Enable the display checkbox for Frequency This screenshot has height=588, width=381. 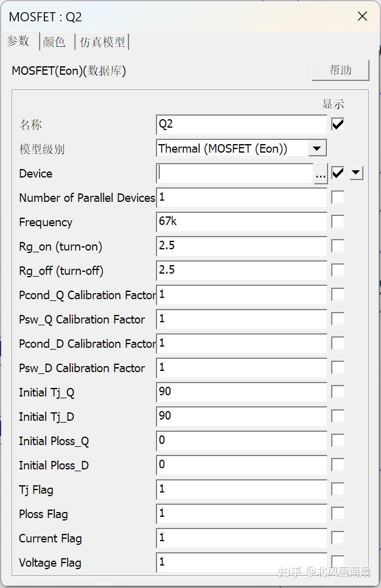click(x=338, y=221)
